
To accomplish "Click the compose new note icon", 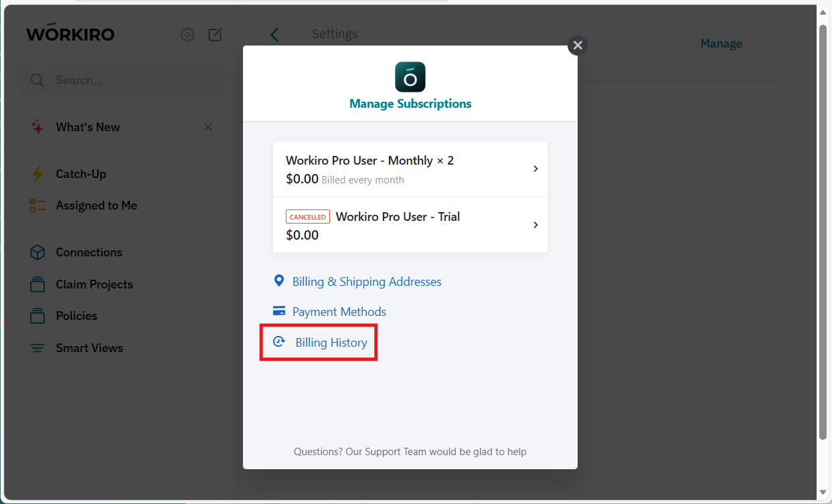I will [215, 35].
